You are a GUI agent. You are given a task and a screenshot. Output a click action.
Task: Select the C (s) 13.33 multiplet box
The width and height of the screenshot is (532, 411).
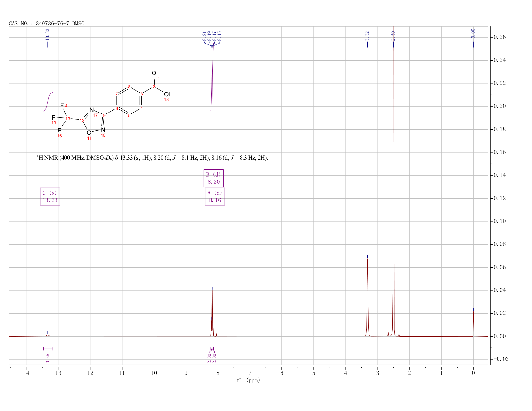point(50,196)
